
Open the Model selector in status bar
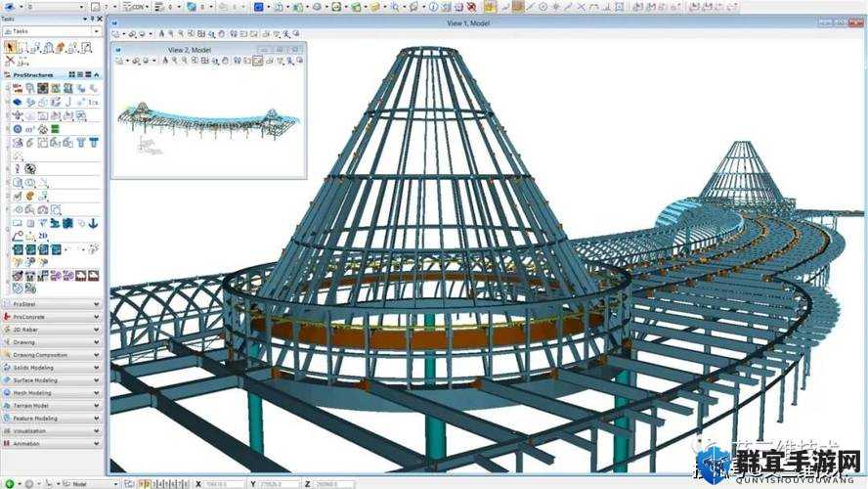(90, 484)
